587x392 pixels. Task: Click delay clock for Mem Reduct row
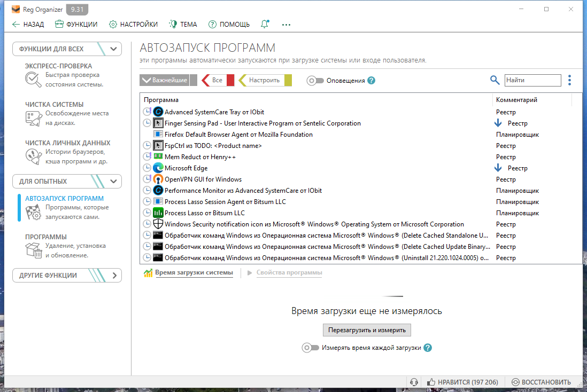(147, 156)
